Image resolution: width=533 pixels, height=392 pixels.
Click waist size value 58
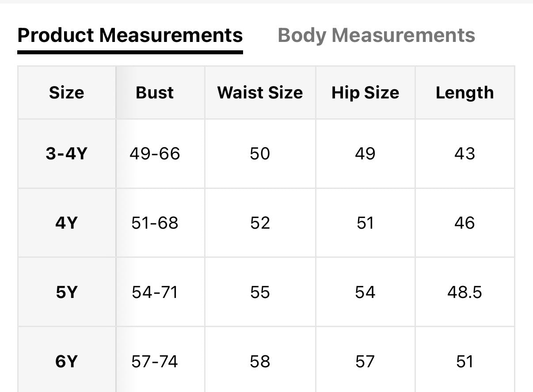coord(260,362)
